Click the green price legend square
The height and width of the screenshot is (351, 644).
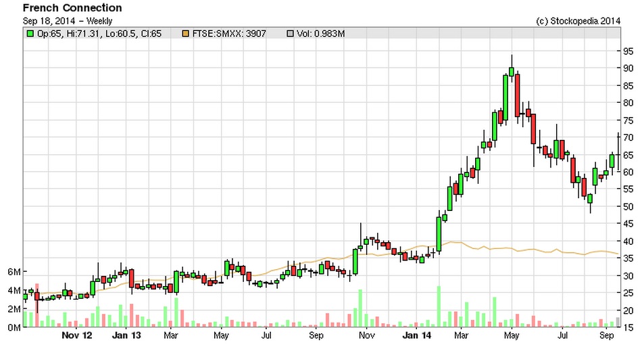pos(30,34)
